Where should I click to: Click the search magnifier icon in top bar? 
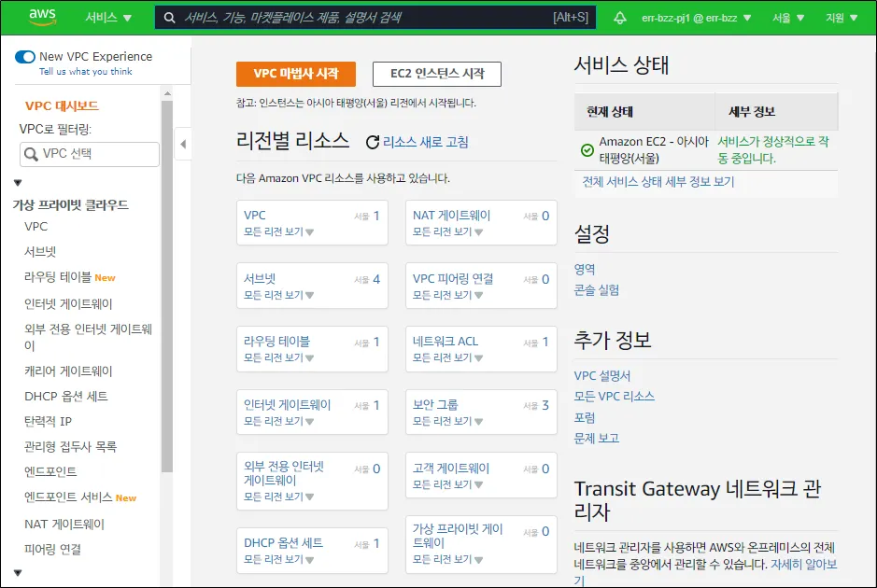(169, 18)
